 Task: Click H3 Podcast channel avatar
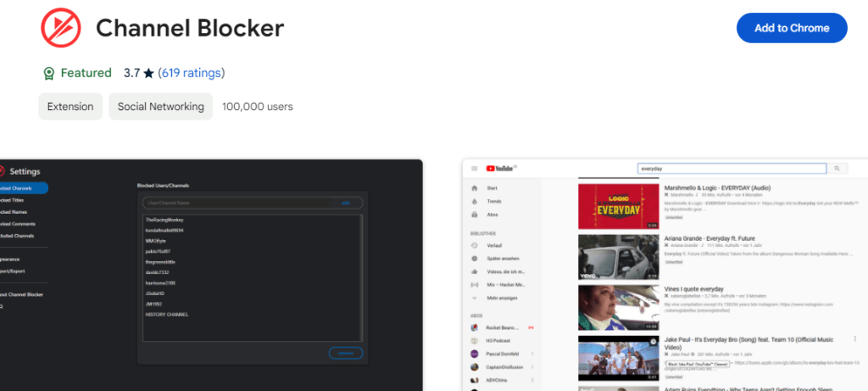coord(475,341)
